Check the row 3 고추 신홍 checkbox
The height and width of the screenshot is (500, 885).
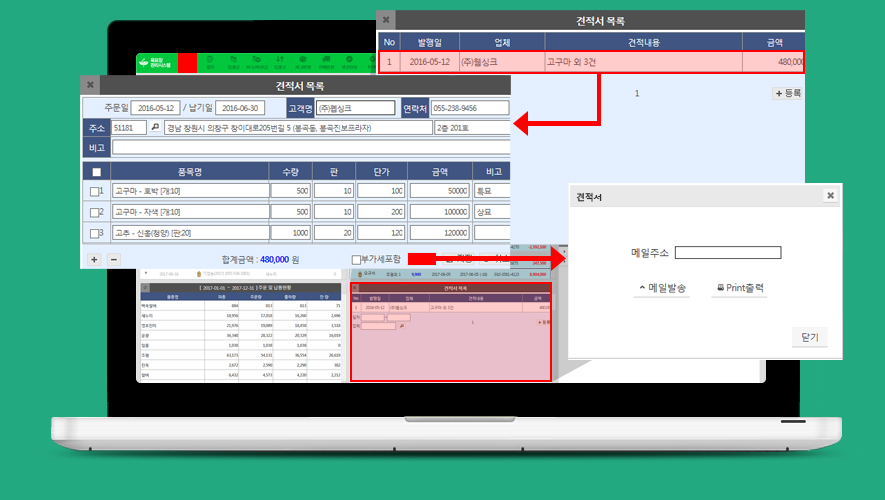[96, 234]
